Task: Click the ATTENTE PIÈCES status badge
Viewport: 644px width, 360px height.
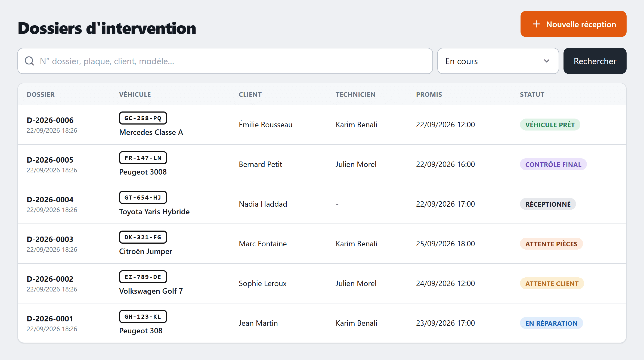Action: [x=551, y=244]
